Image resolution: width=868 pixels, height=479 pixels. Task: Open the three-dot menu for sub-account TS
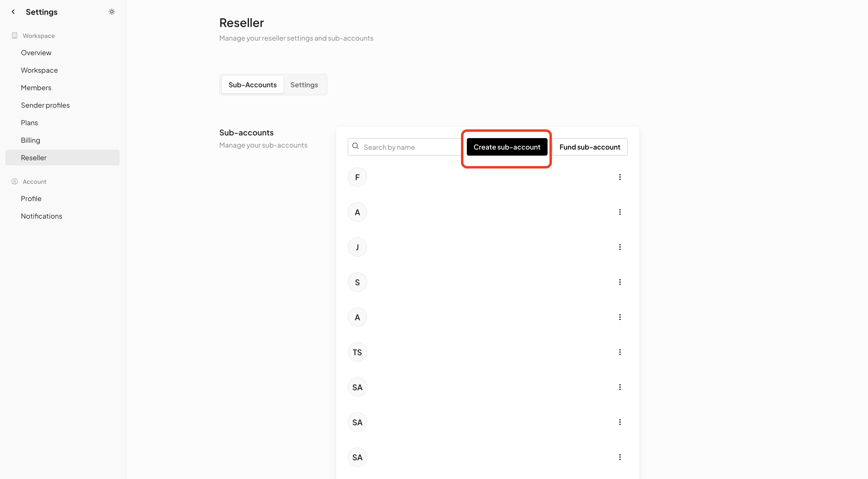[x=620, y=352]
